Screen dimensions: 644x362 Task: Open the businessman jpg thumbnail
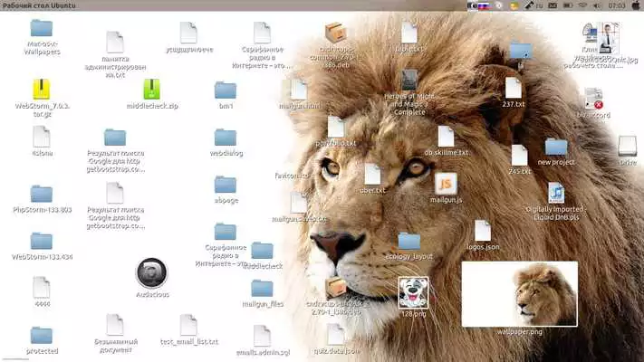tap(608, 39)
